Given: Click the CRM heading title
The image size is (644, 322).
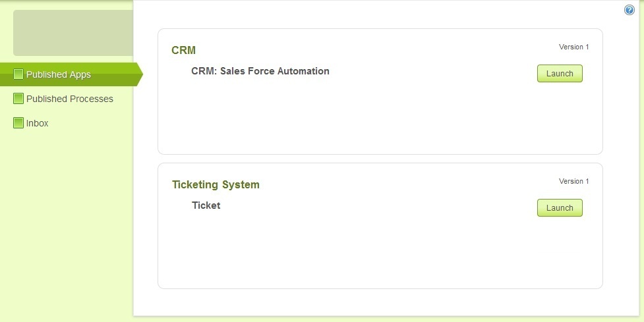Looking at the screenshot, I should point(183,50).
